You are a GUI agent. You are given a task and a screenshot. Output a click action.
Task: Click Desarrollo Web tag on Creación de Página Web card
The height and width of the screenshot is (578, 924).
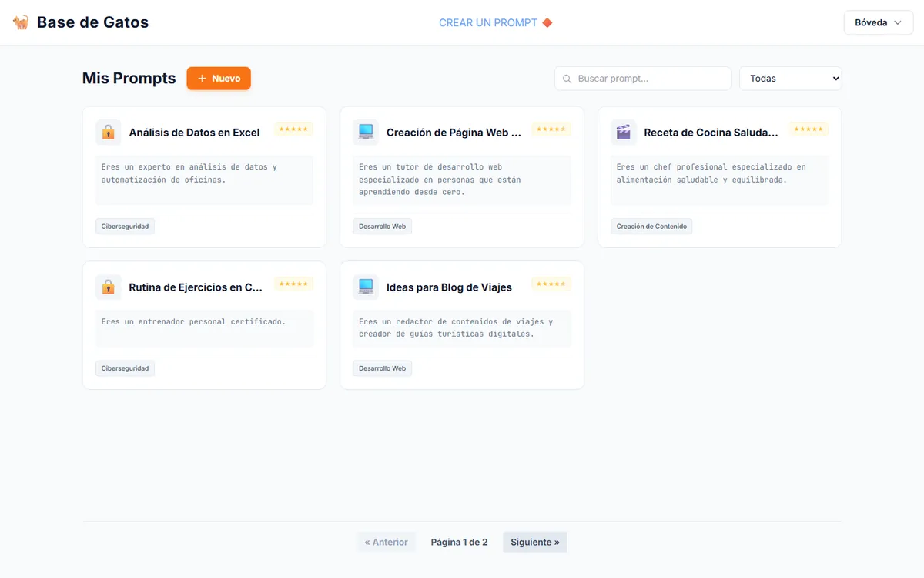(x=383, y=227)
